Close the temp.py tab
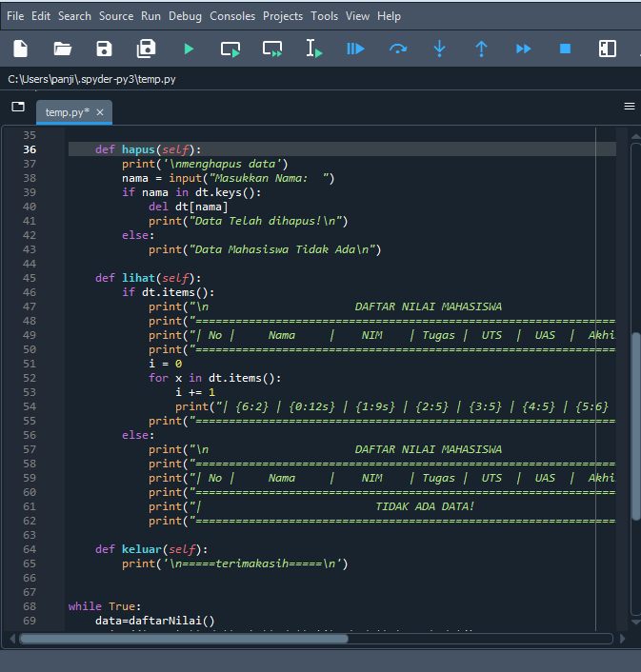This screenshot has height=672, width=641. [x=100, y=112]
